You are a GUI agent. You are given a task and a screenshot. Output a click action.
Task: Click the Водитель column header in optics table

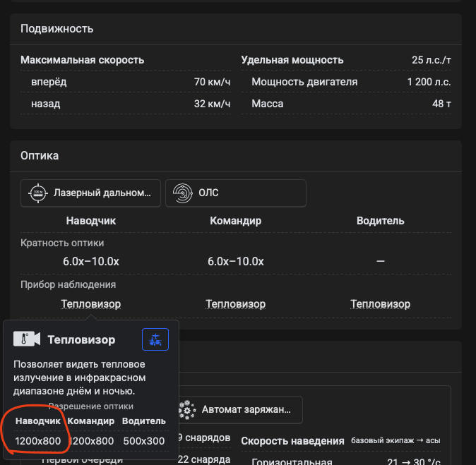[x=380, y=221]
